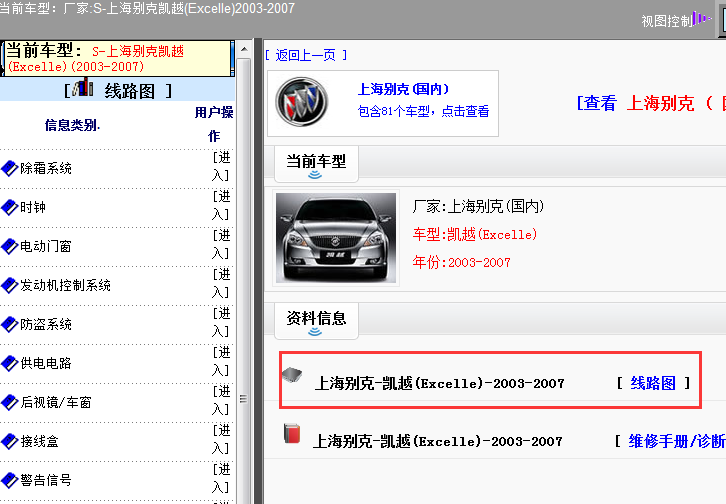Select the 资料信息 tab
Viewport: 726px width, 504px height.
pyautogui.click(x=316, y=321)
